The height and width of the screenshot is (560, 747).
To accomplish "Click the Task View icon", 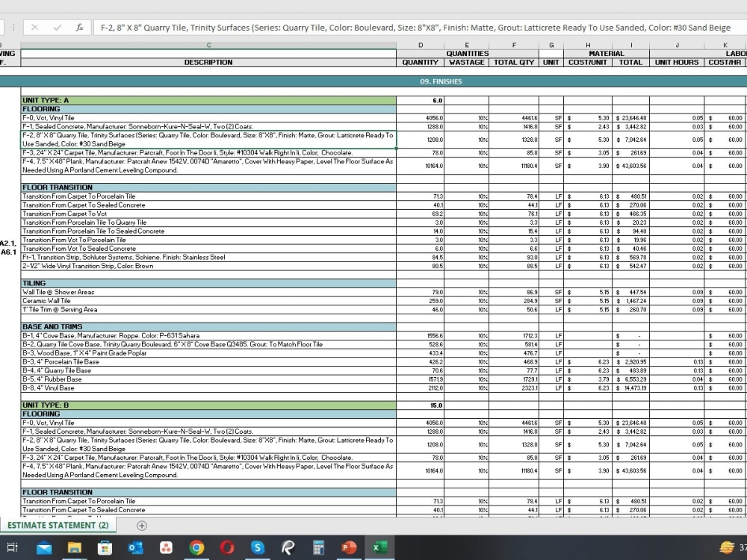I will (12, 547).
